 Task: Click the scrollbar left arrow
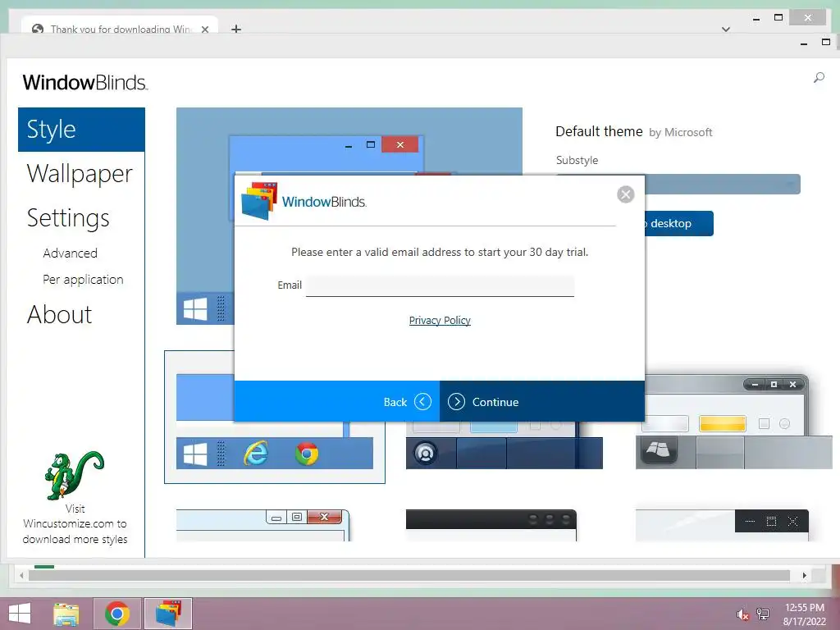click(x=21, y=575)
